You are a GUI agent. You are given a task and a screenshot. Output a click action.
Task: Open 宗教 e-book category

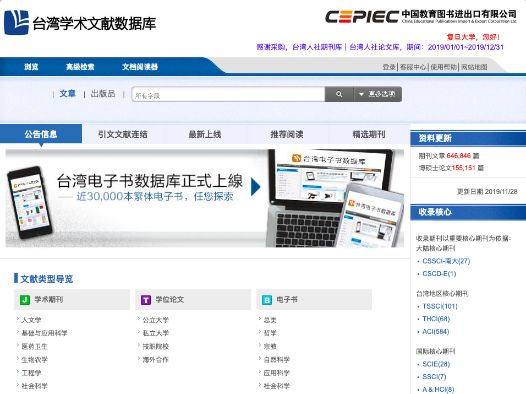270,346
